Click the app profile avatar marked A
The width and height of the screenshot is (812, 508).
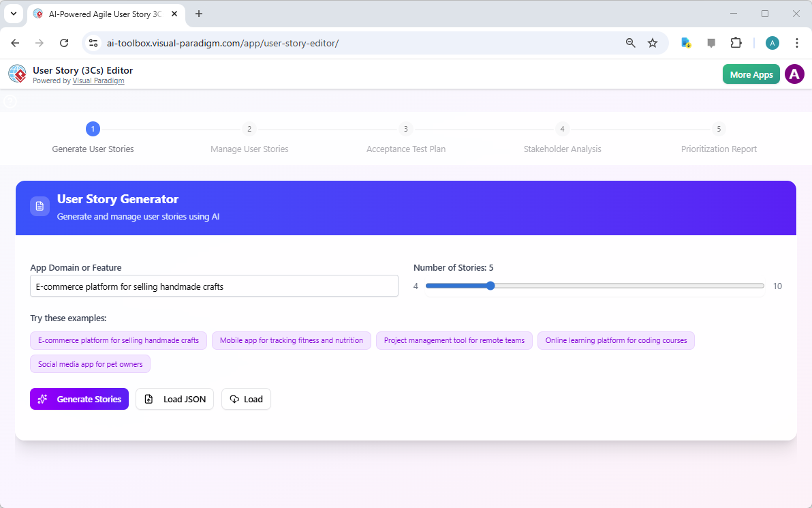(x=794, y=74)
